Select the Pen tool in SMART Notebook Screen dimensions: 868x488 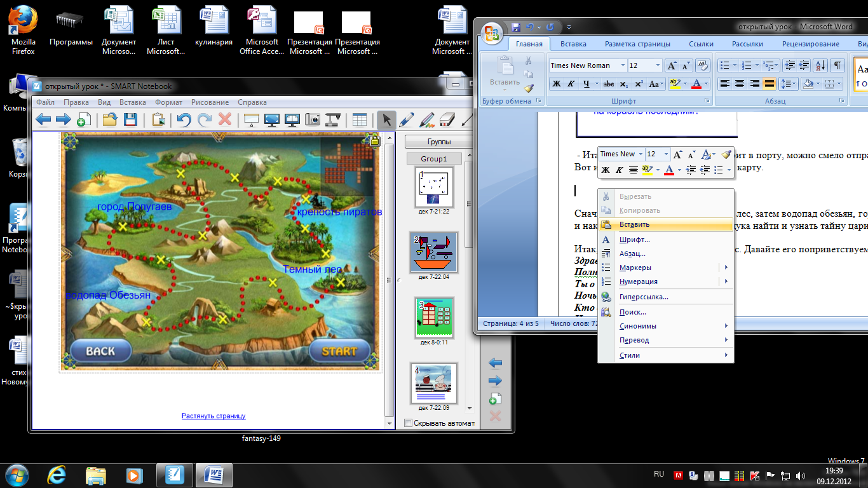pyautogui.click(x=407, y=119)
